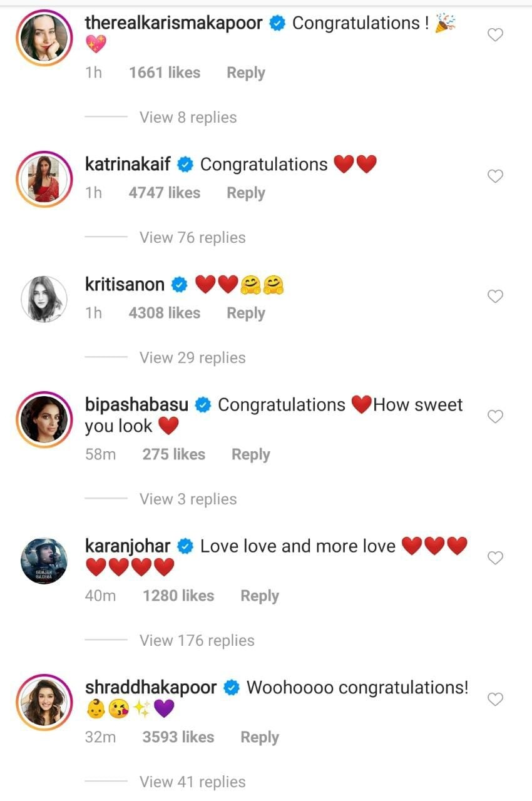Open the bipashabasu username link
The image size is (532, 801).
136,405
